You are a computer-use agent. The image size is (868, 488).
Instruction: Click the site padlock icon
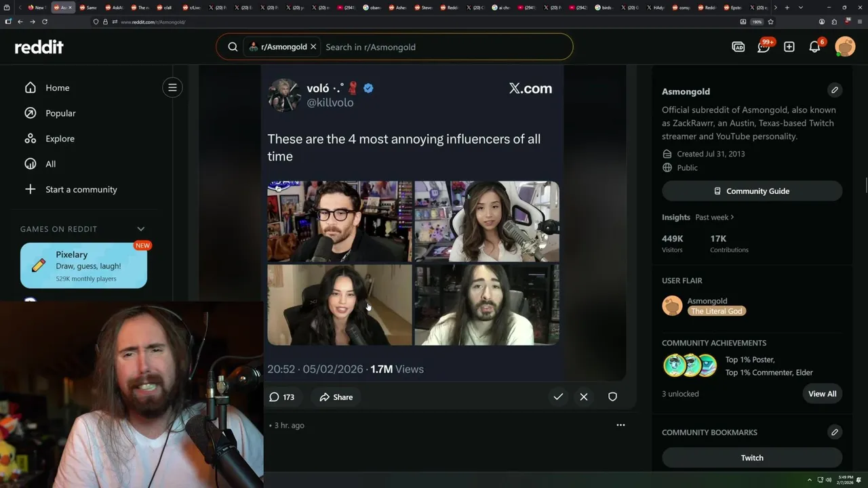pos(105,22)
